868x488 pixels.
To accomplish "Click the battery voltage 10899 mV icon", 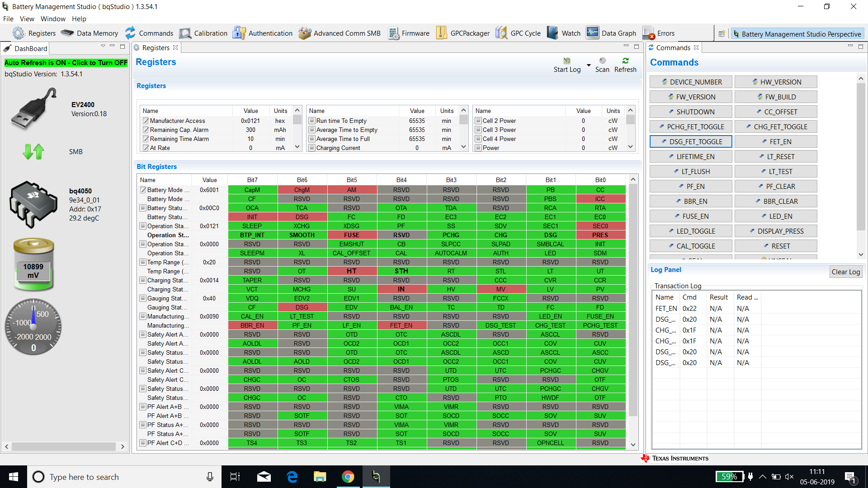I will [x=33, y=264].
